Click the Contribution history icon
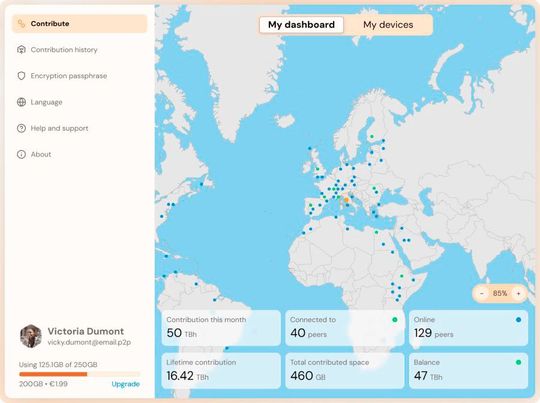This screenshot has width=540, height=403. click(x=21, y=50)
